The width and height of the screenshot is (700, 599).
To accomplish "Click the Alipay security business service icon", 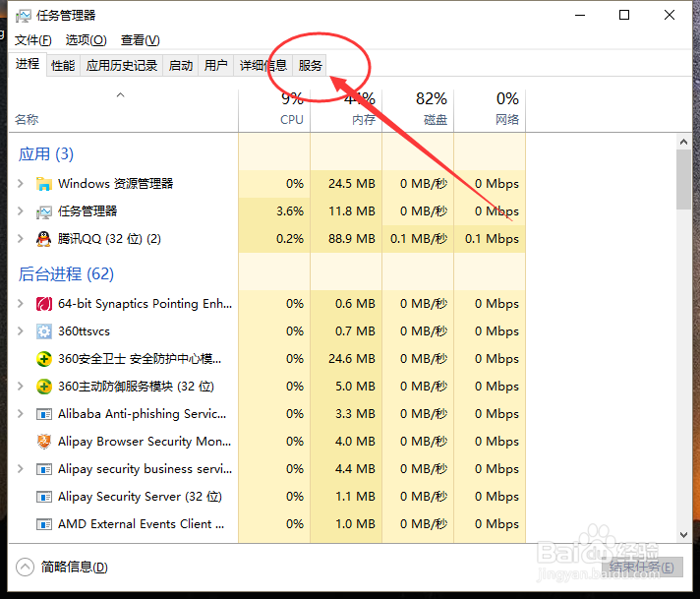I will (x=43, y=469).
